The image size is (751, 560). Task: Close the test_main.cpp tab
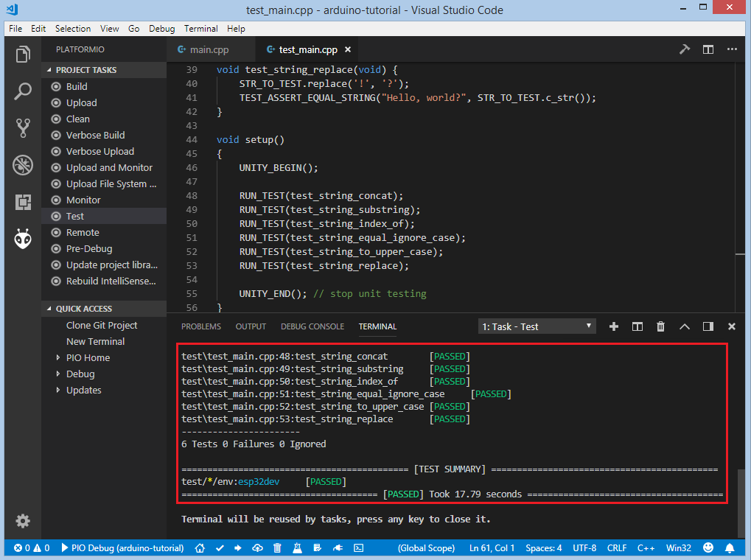point(348,49)
